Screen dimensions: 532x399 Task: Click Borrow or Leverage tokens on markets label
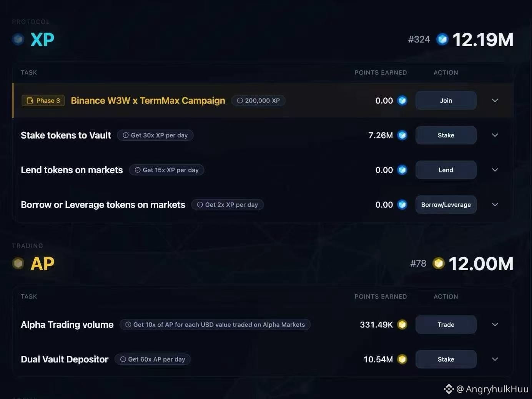pyautogui.click(x=103, y=204)
